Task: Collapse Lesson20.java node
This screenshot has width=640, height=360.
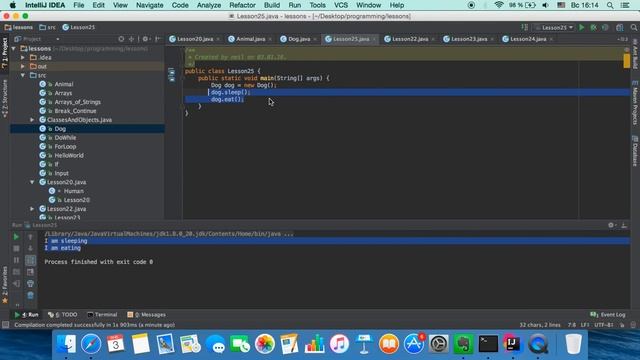Action: tap(32, 182)
